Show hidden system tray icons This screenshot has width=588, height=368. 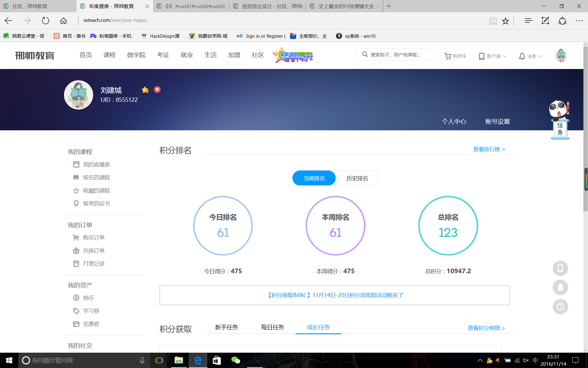(480, 360)
